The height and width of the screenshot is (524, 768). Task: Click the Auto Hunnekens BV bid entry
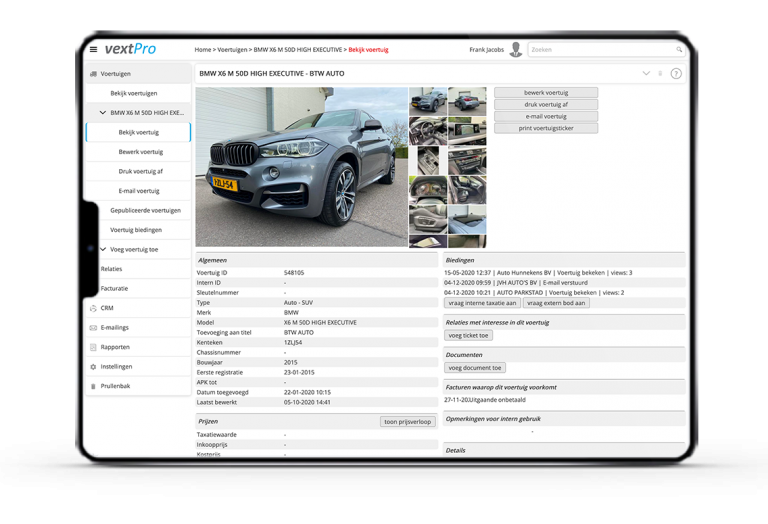click(x=538, y=273)
